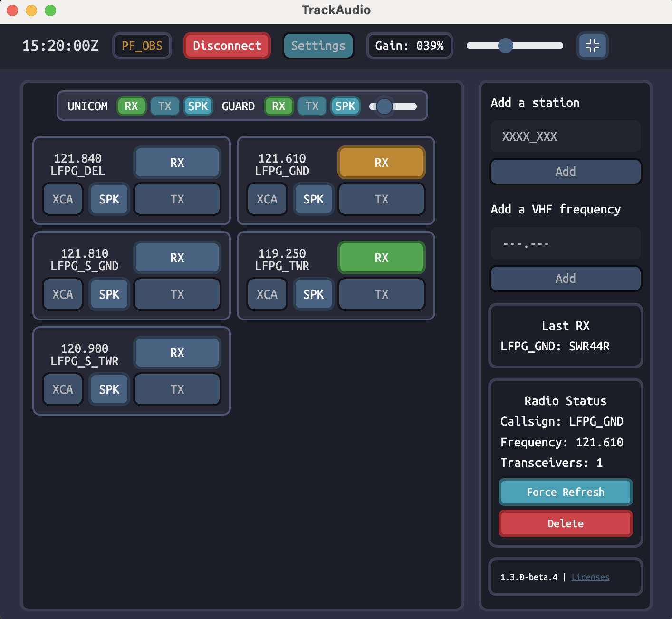Toggle SPK on LFPG_GND
Viewport: 672px width, 619px height.
coord(314,199)
